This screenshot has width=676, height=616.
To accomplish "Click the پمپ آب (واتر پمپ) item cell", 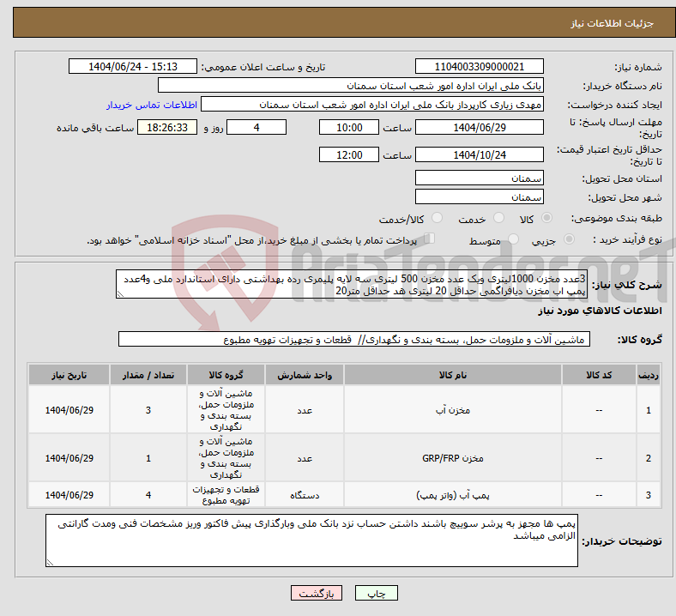I will [453, 495].
